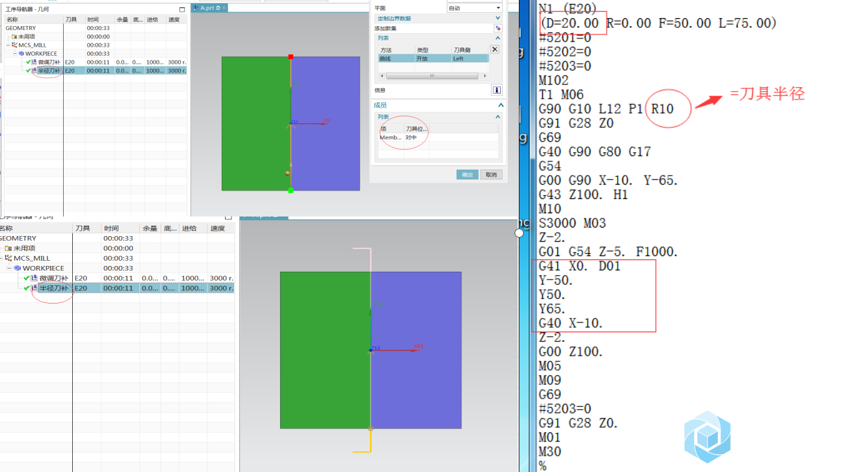Screen dimensions: 868x472
Task: Close the A.prt tab
Action: [x=224, y=8]
